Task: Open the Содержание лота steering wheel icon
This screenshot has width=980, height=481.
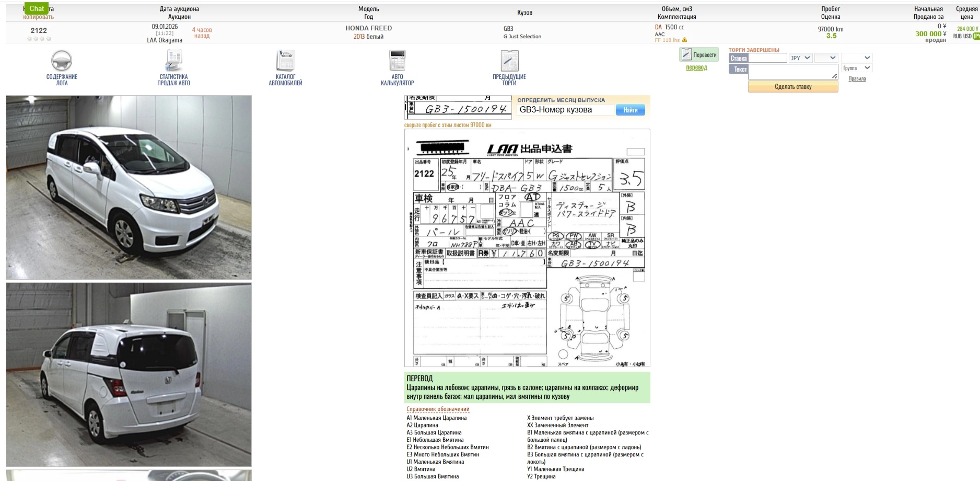Action: click(x=62, y=61)
